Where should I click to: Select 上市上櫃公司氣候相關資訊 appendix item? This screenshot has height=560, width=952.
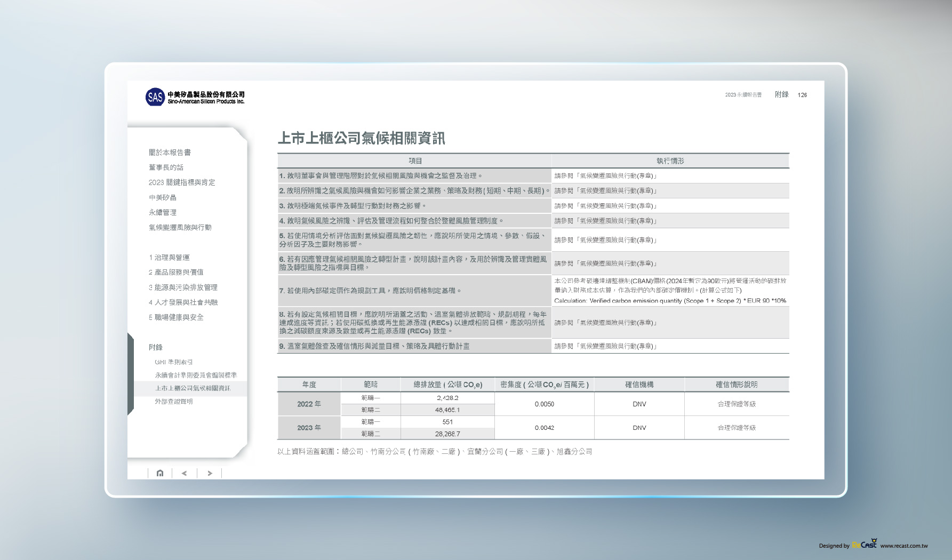(193, 388)
